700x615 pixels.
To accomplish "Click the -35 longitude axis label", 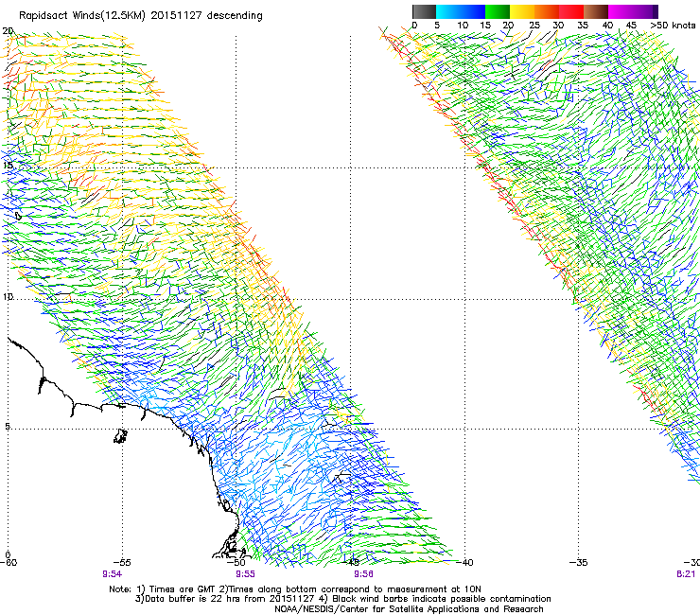I will 579,562.
